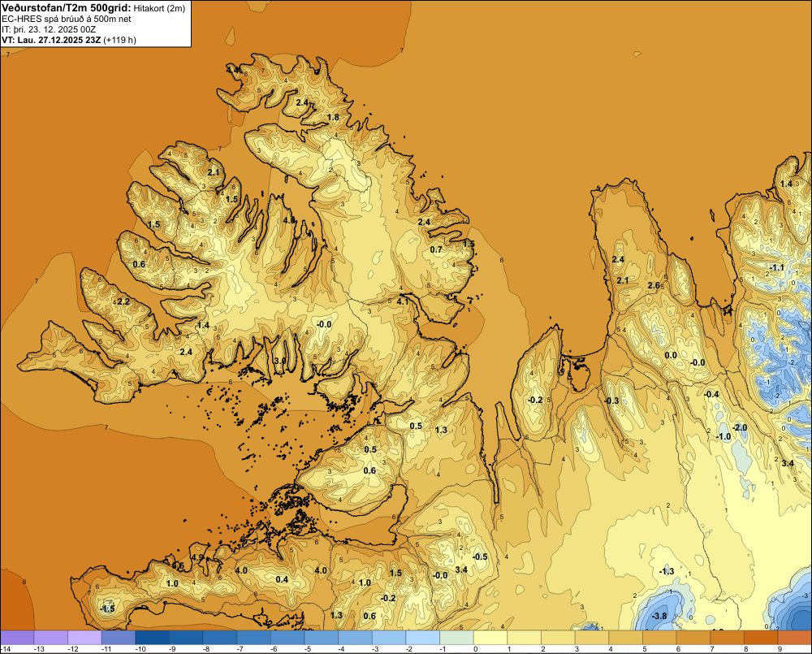This screenshot has height=654, width=812.
Task: Pick the pale green legend swatch labeled -1
Action: click(x=456, y=638)
